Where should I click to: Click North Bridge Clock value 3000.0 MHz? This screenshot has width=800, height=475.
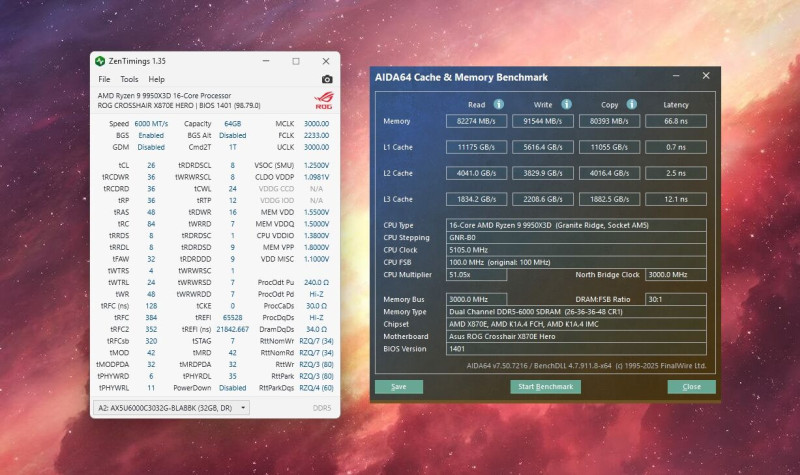676,274
